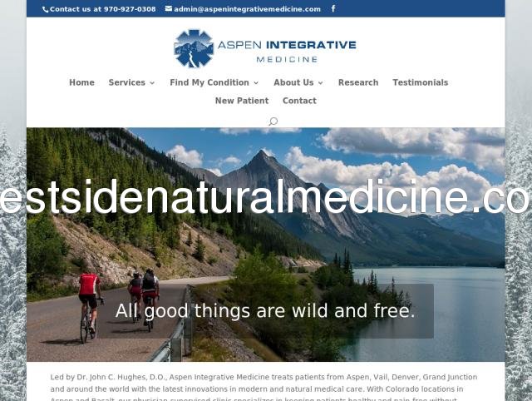Go to the Home menu item
The image size is (532, 401).
81,82
